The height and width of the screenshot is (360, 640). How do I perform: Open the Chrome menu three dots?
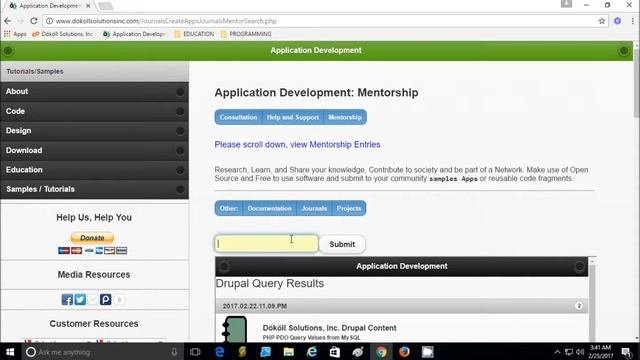632,21
